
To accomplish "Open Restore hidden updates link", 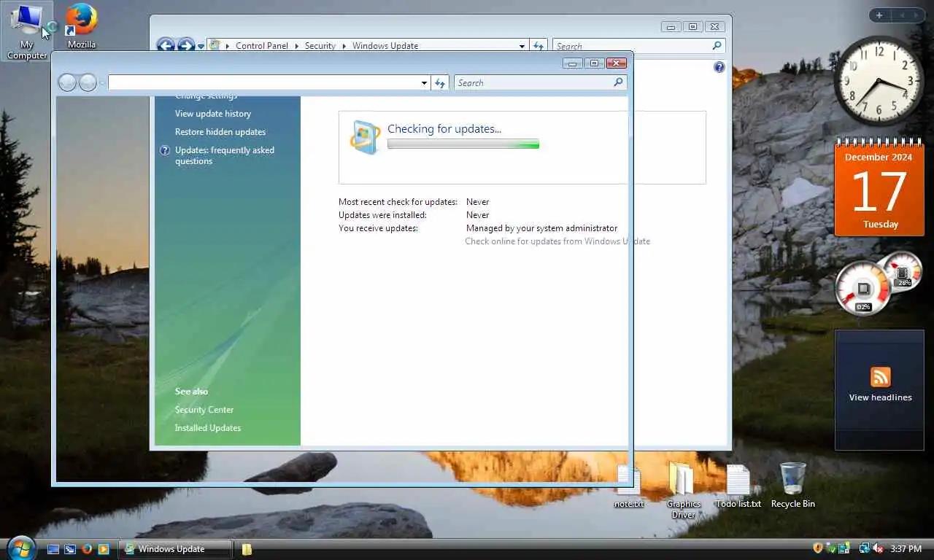I will click(x=220, y=132).
